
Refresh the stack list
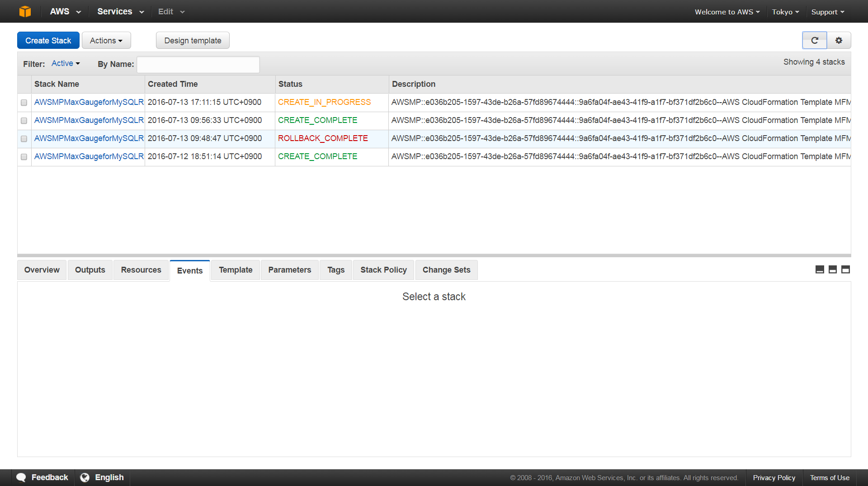[x=815, y=40]
